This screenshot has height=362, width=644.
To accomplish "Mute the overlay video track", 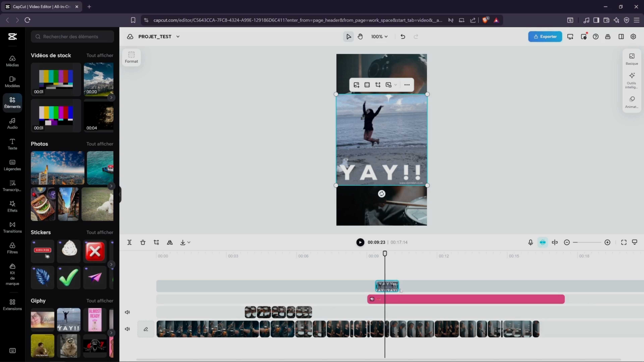I will click(x=127, y=312).
